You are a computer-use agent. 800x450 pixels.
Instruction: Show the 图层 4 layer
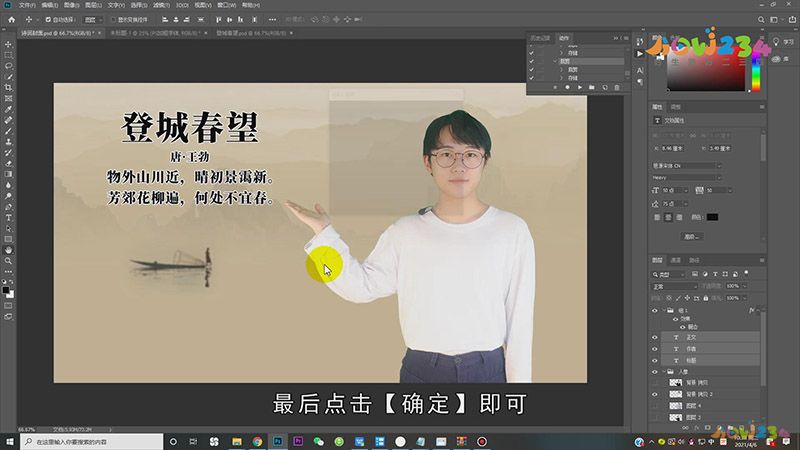655,406
